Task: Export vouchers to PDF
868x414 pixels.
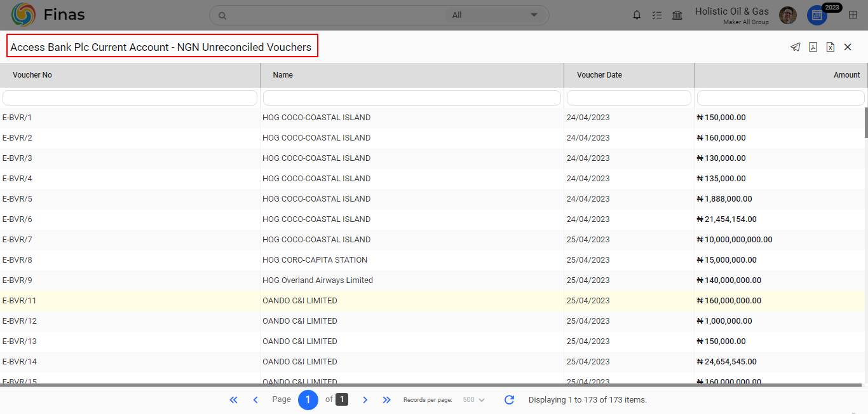Action: coord(813,47)
